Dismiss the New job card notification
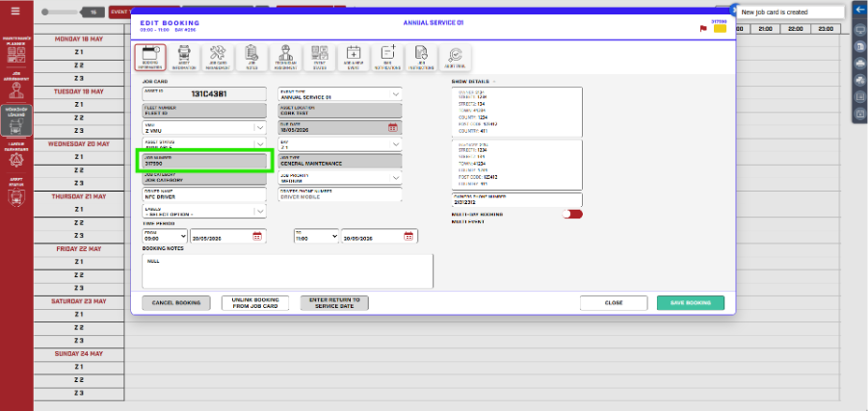The height and width of the screenshot is (411, 868). [735, 11]
